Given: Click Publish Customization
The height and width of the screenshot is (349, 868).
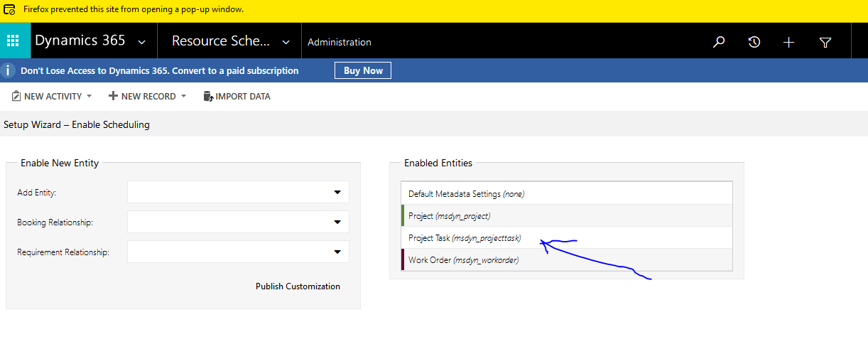Looking at the screenshot, I should click(298, 286).
